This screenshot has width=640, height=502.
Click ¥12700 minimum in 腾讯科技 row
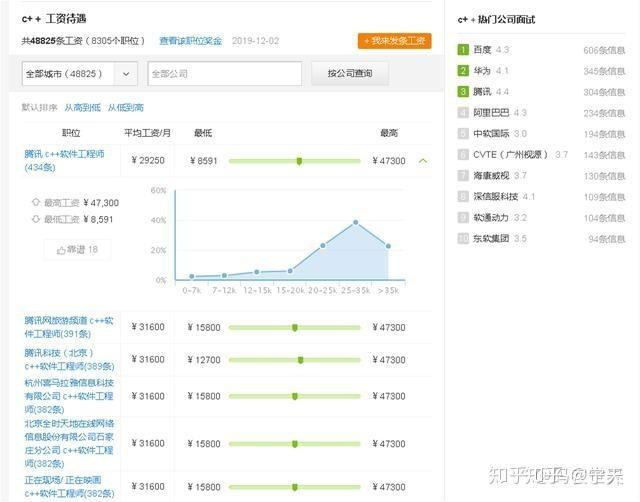pos(204,360)
